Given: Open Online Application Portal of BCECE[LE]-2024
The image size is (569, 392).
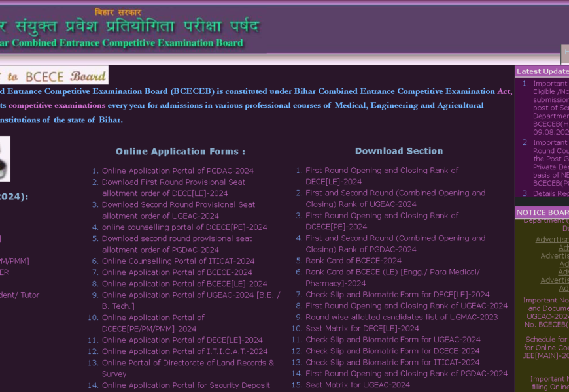Looking at the screenshot, I should tap(184, 284).
